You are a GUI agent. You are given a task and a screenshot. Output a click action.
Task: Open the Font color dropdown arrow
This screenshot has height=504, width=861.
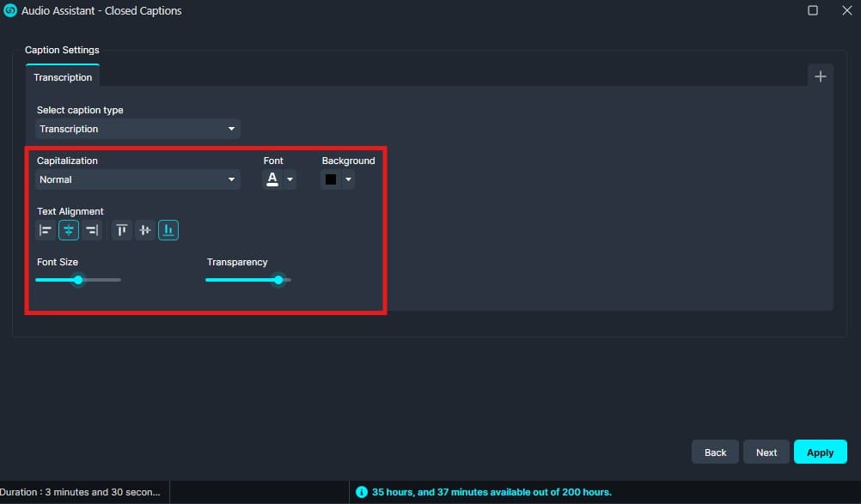(290, 179)
